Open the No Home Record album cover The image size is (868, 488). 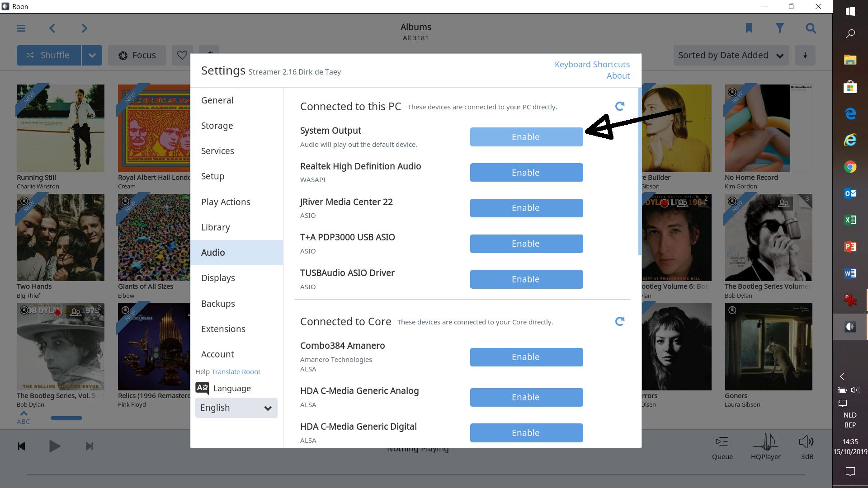(769, 128)
